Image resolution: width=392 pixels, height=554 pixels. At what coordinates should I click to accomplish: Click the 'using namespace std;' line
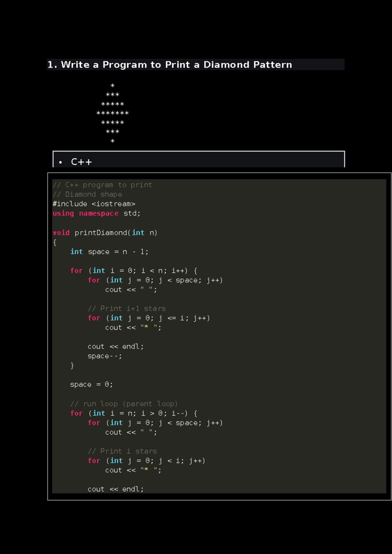(x=96, y=213)
